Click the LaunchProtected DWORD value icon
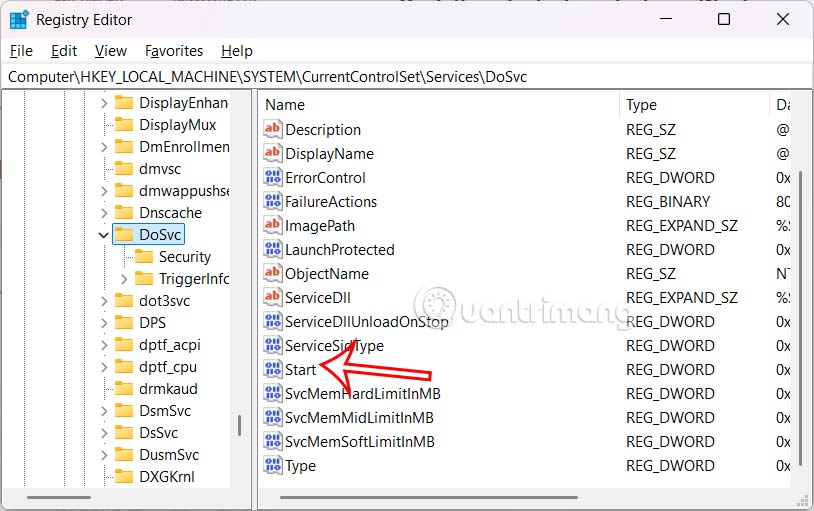Viewport: 814px width, 511px height. coord(273,250)
